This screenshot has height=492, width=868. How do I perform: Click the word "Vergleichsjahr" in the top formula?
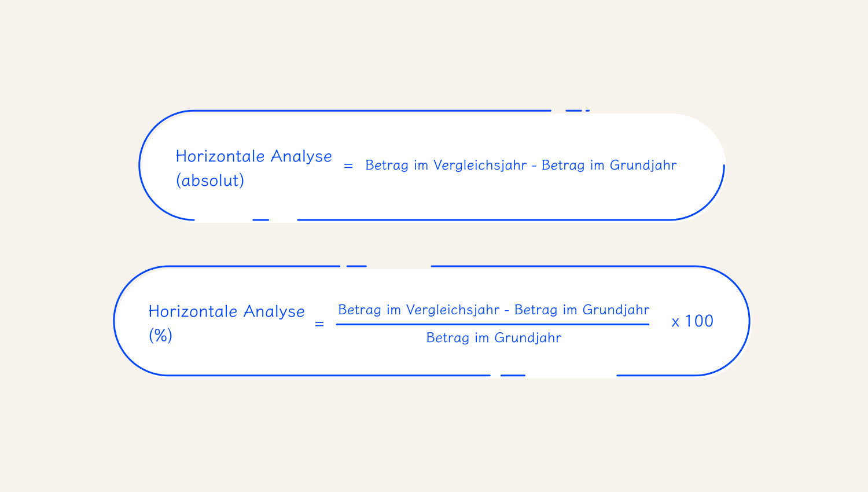480,166
